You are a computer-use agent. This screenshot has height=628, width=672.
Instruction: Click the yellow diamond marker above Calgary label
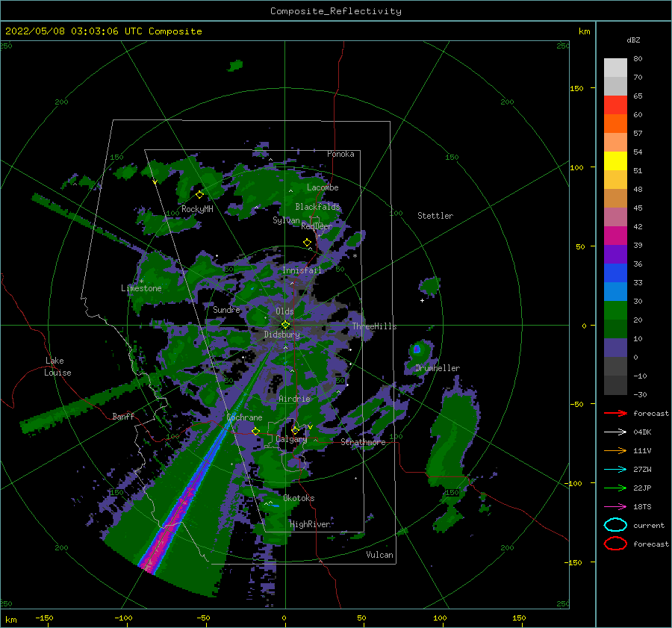point(295,430)
